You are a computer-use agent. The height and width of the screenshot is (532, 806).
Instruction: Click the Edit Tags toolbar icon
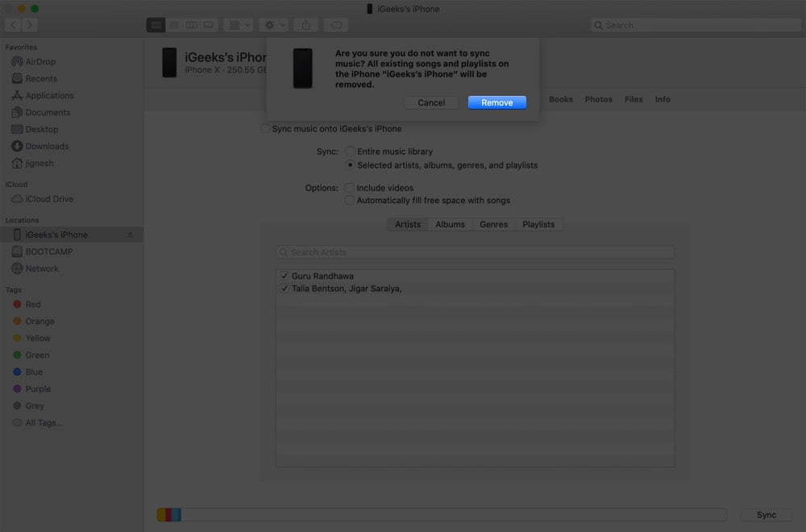(335, 25)
